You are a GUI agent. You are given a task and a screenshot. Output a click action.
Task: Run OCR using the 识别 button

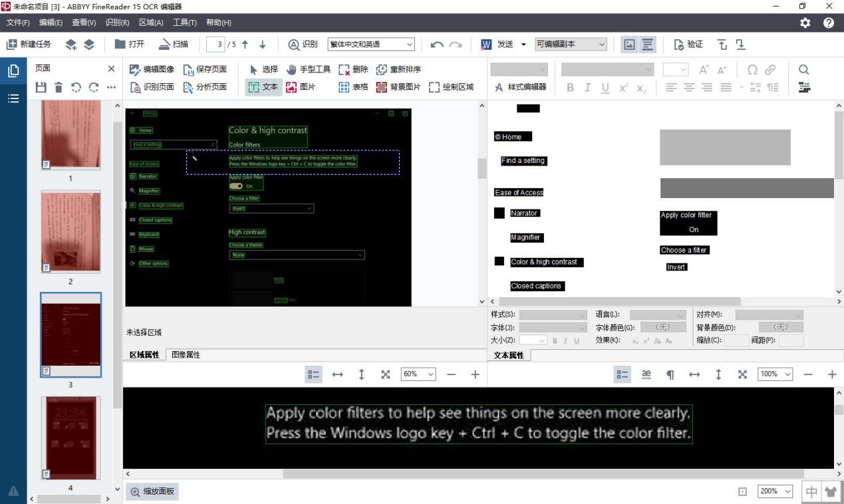pyautogui.click(x=303, y=44)
